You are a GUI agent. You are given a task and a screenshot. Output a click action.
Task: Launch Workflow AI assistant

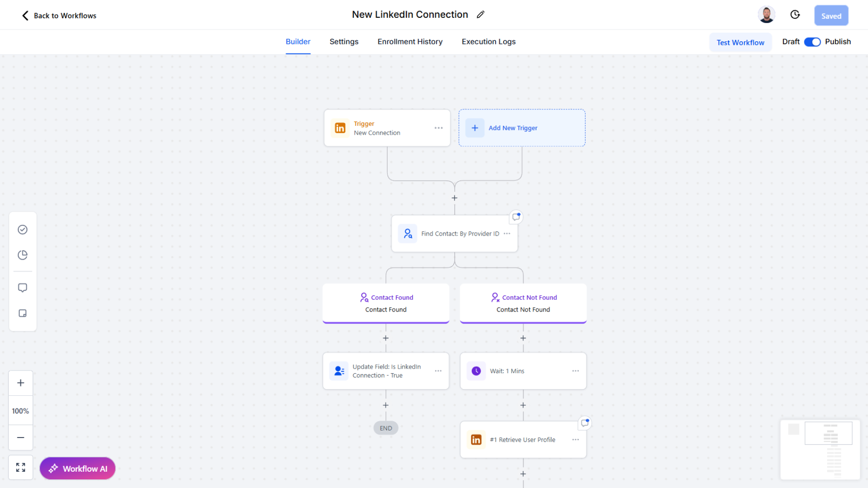click(x=77, y=468)
